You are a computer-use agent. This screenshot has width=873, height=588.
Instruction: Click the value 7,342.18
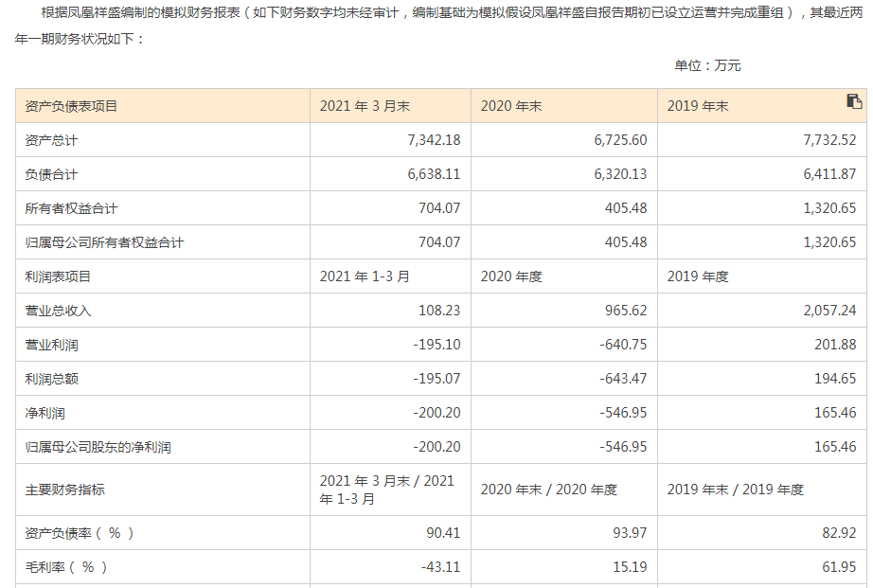pos(435,140)
